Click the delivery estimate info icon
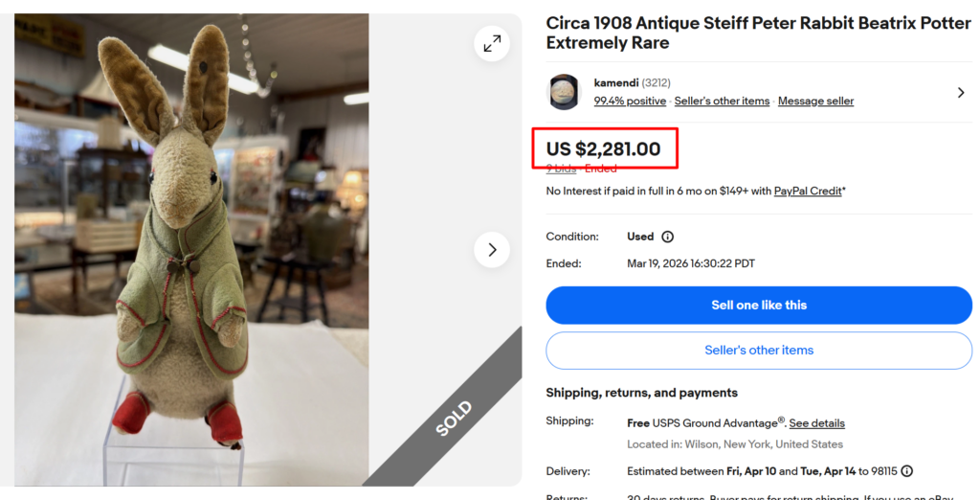Viewport: 980px width, 500px height. pyautogui.click(x=906, y=471)
